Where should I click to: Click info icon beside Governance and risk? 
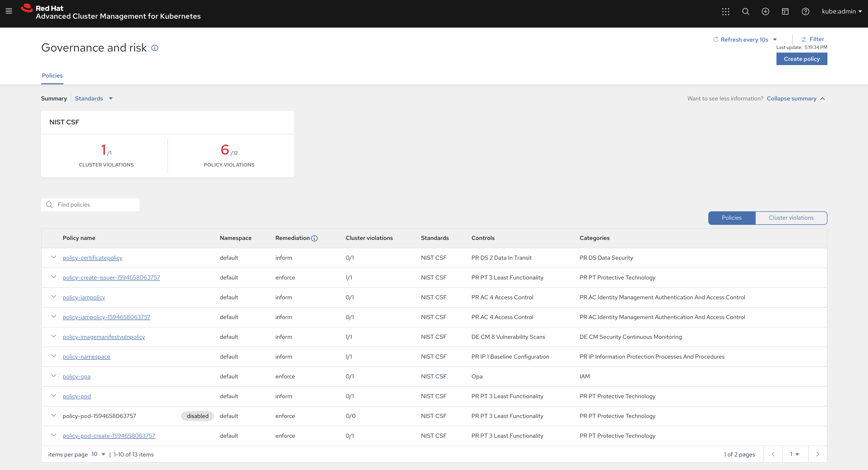point(155,48)
